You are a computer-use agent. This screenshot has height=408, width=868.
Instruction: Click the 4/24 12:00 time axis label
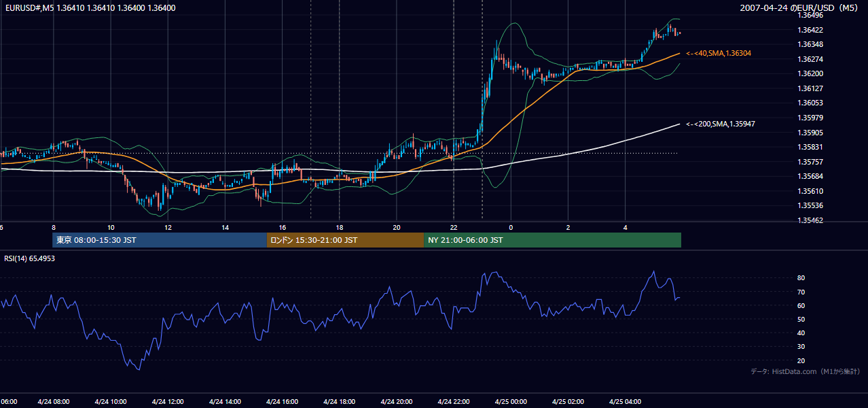click(168, 402)
